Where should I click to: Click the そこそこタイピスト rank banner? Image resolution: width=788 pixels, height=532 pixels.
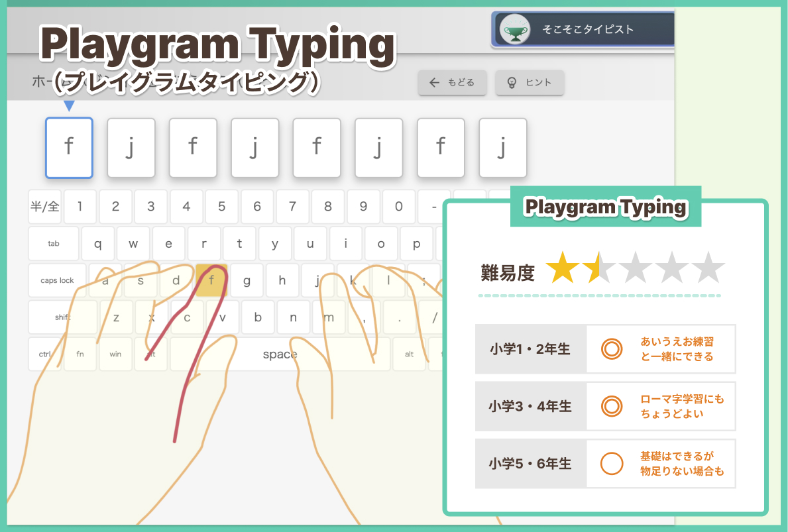(584, 30)
